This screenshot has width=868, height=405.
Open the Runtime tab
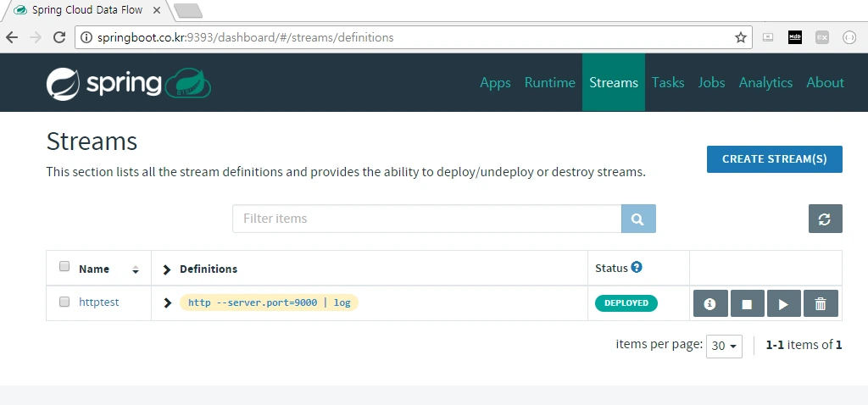point(549,82)
